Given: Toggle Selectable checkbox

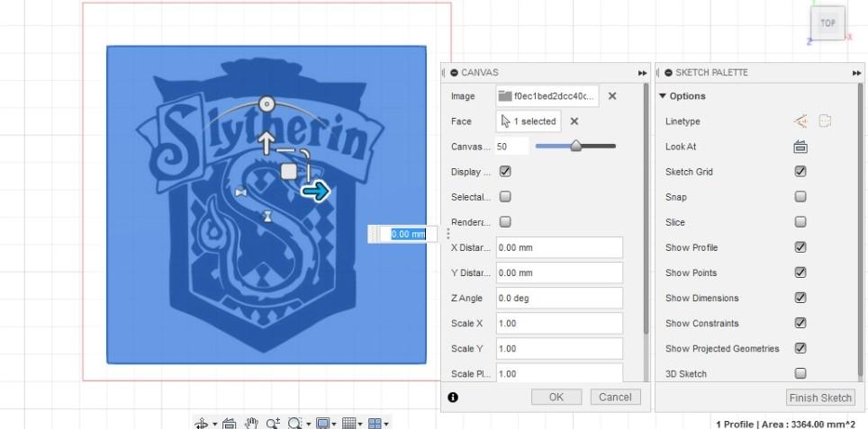Looking at the screenshot, I should point(505,197).
